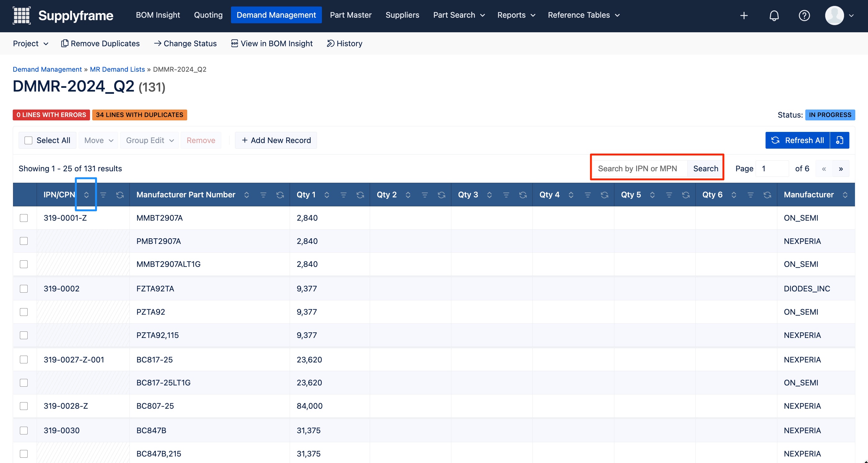Open the Part Search dropdown menu
Viewport: 868px width, 463px height.
(459, 15)
